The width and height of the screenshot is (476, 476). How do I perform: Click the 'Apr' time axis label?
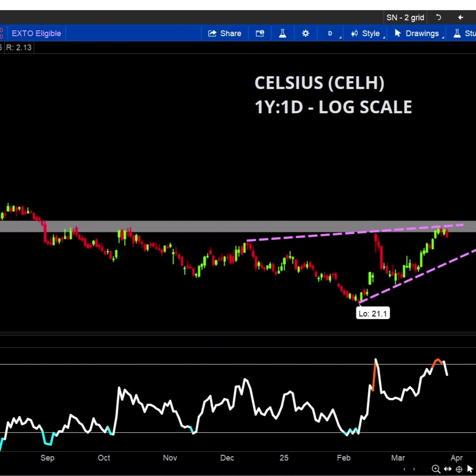coord(456,458)
